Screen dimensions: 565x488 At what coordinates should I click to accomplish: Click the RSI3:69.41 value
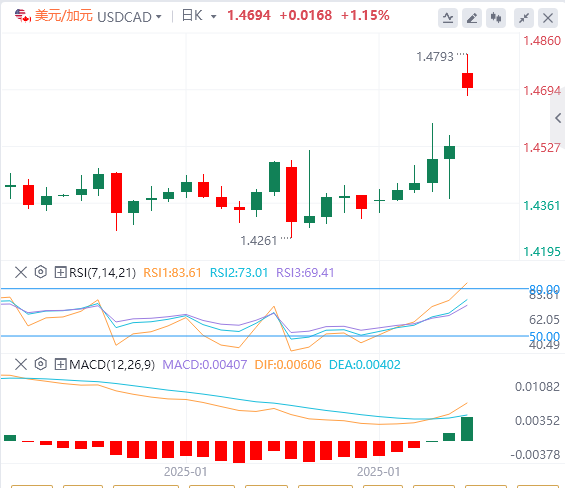coord(305,272)
